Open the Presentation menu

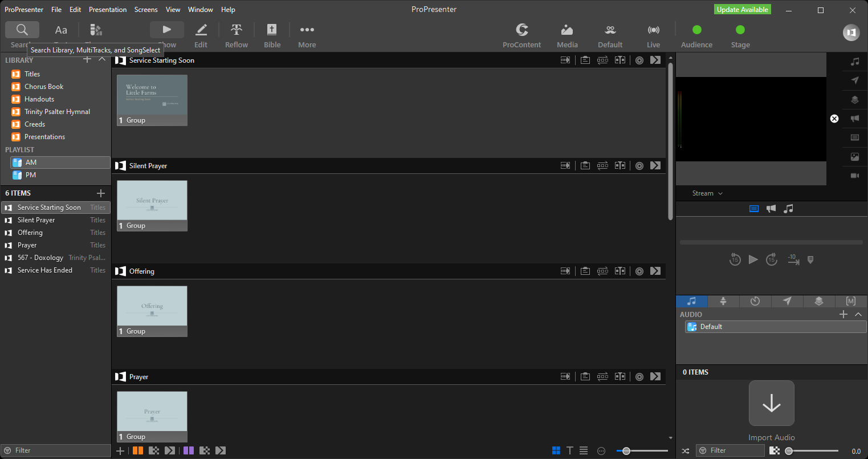108,9
